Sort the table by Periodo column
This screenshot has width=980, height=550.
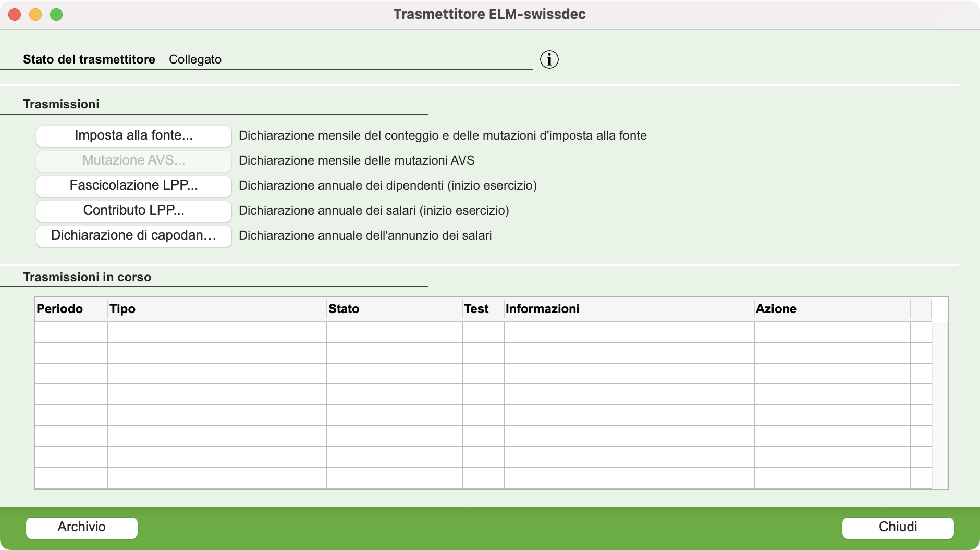pos(71,309)
